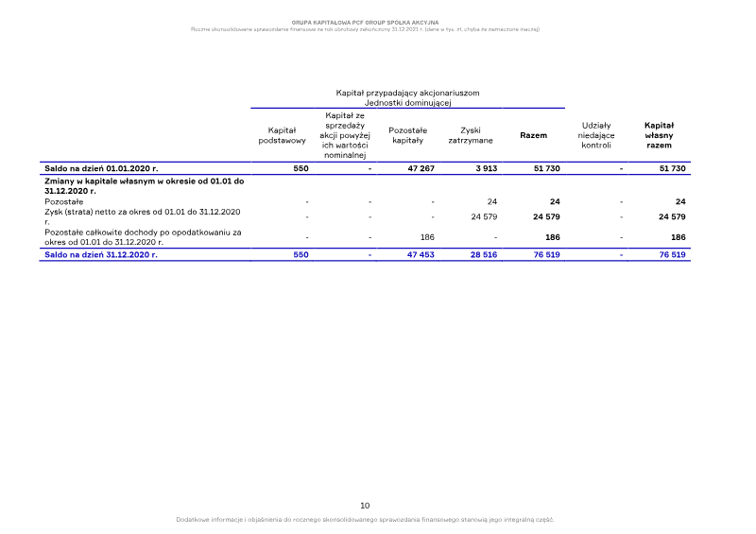
Task: Click the 'Kapitał własny razem' column header
Action: point(658,135)
